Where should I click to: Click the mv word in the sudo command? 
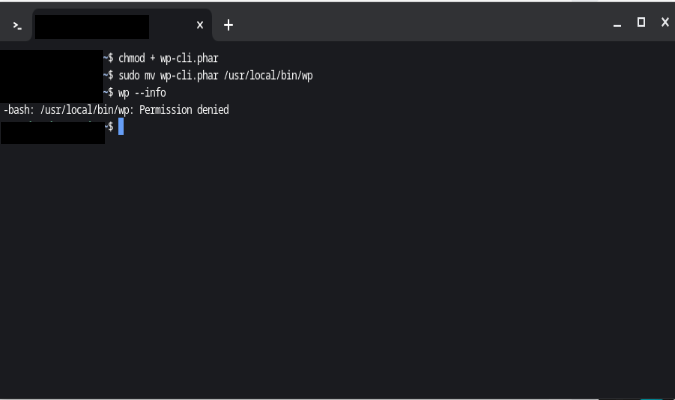click(149, 75)
